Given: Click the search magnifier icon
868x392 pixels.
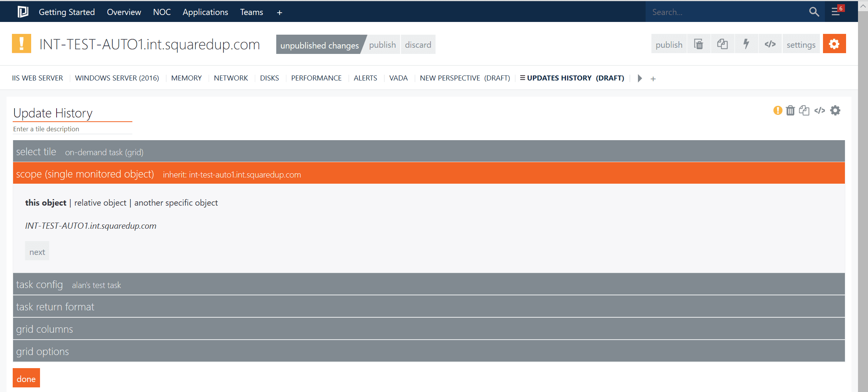Looking at the screenshot, I should pyautogui.click(x=814, y=12).
